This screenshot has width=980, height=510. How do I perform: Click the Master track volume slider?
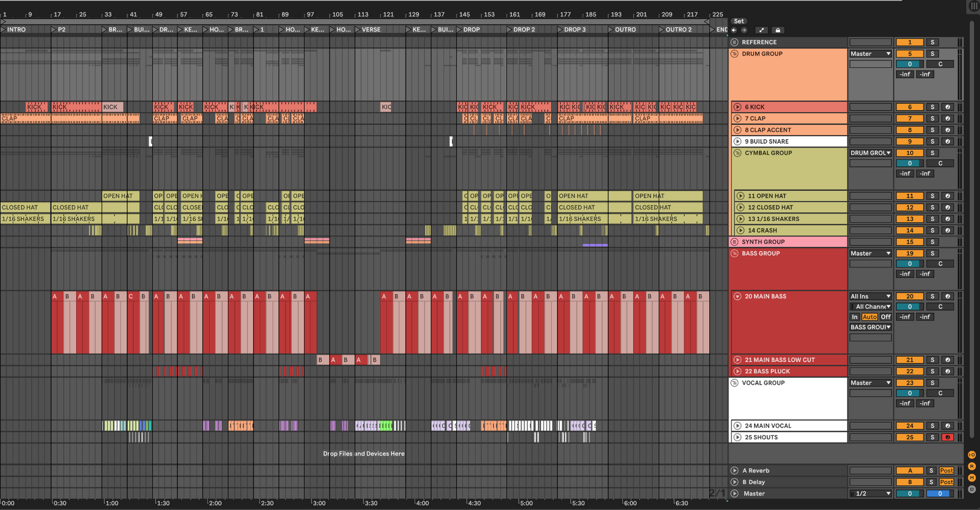point(910,494)
